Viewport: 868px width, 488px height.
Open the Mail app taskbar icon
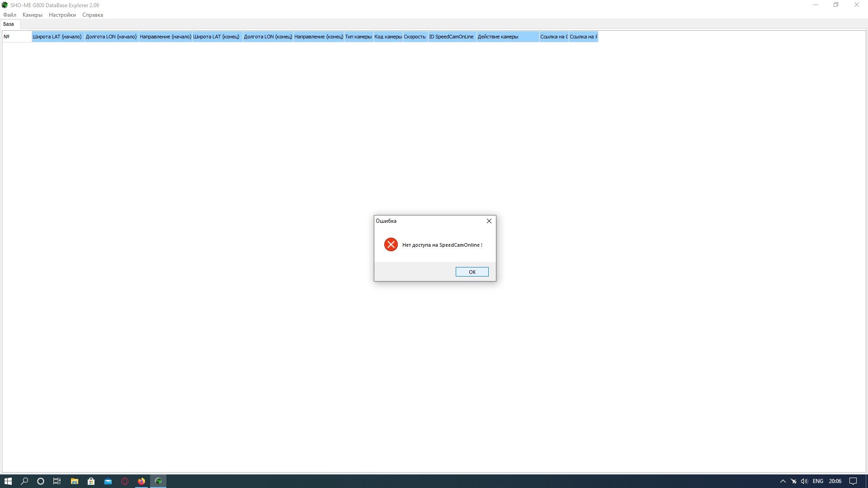click(x=108, y=481)
